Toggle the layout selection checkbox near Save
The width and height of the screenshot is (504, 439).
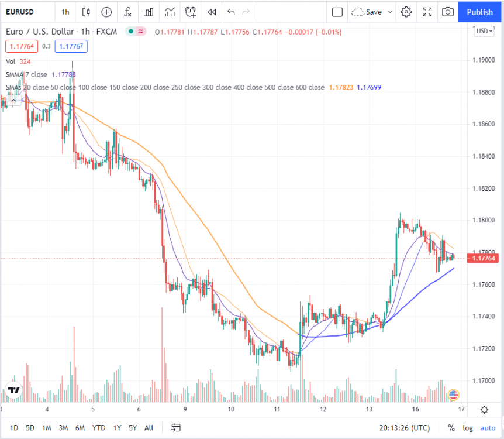coord(337,12)
